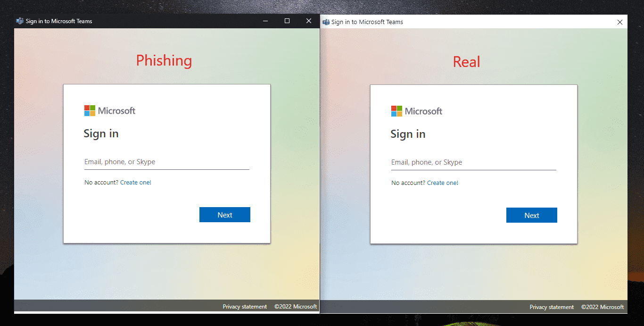Viewport: 644px width, 326px height.
Task: Open 'Create one!' link in Phishing window
Action: pyautogui.click(x=136, y=183)
